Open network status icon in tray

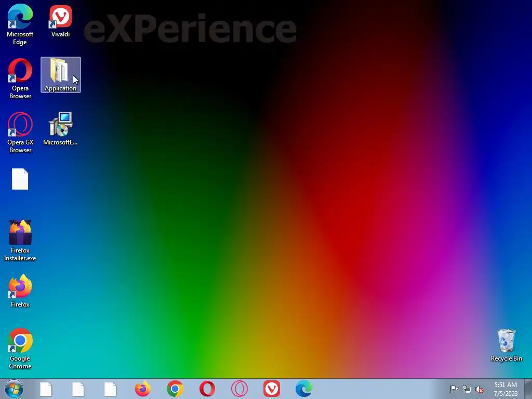coord(467,389)
